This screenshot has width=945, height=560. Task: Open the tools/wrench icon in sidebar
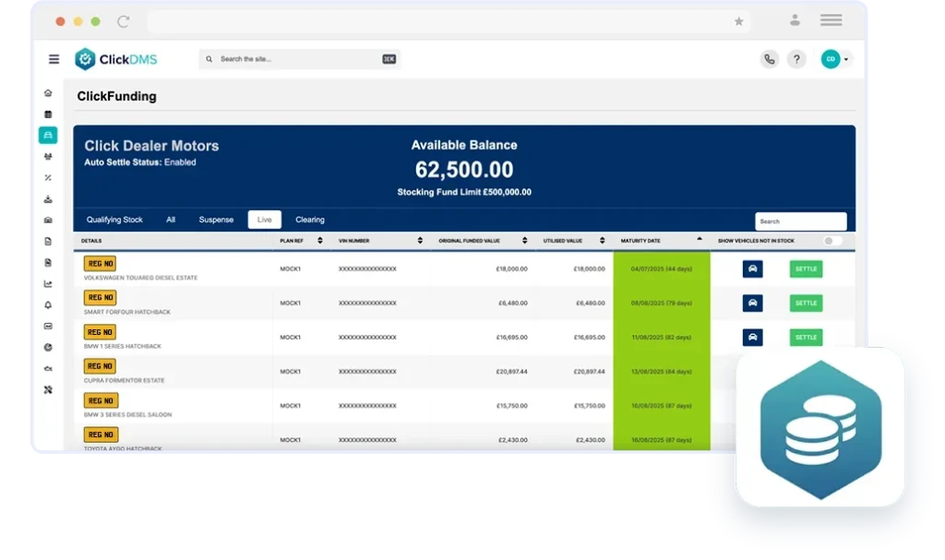48,390
